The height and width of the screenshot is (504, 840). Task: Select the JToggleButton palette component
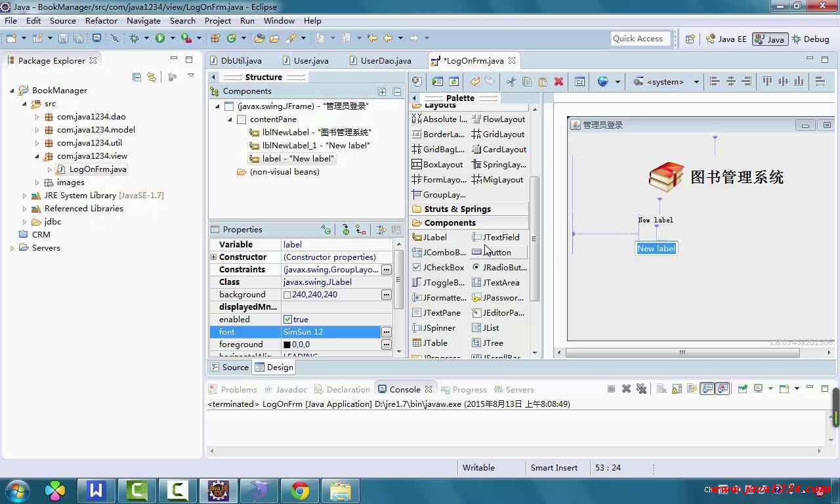438,282
